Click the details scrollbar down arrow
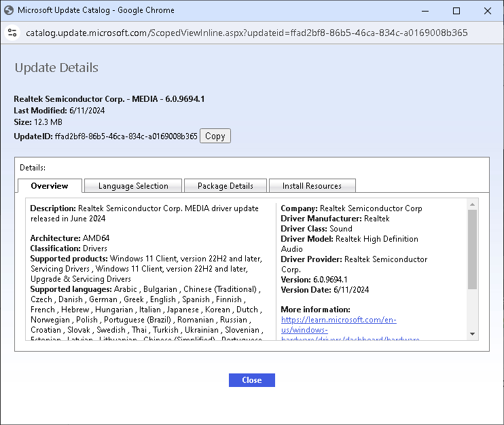This screenshot has height=425, width=504. point(472,334)
